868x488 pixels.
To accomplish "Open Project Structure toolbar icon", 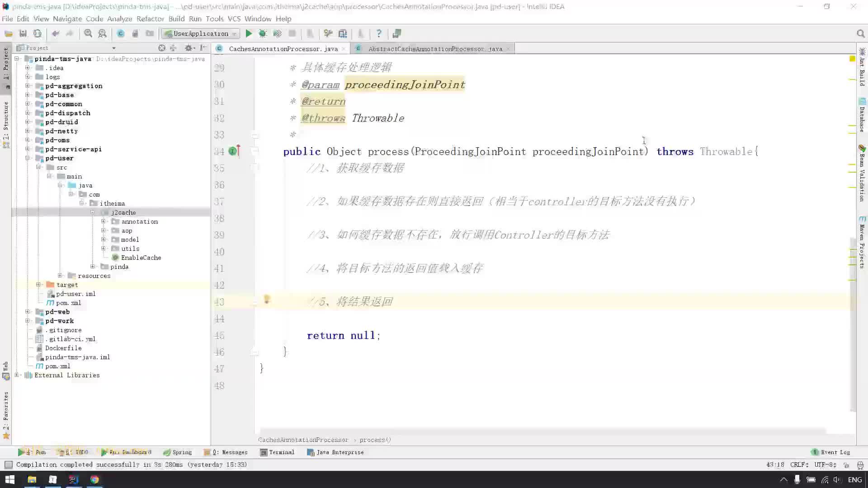I will 343,33.
